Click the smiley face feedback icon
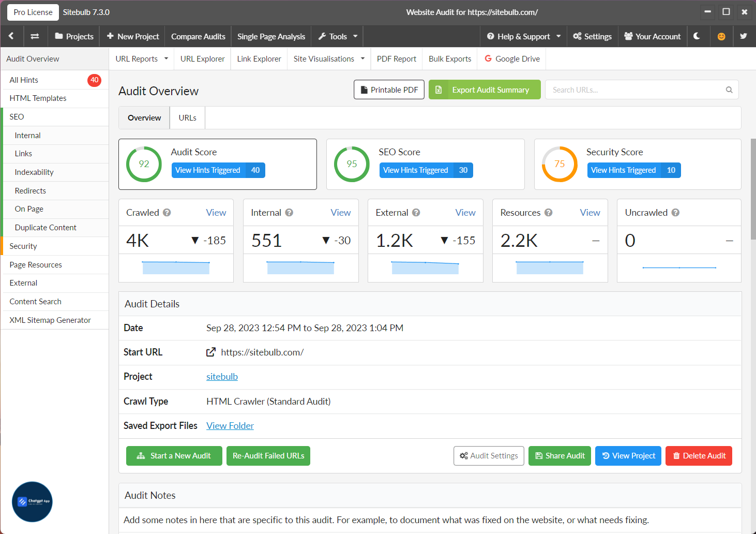The image size is (756, 534). tap(721, 36)
